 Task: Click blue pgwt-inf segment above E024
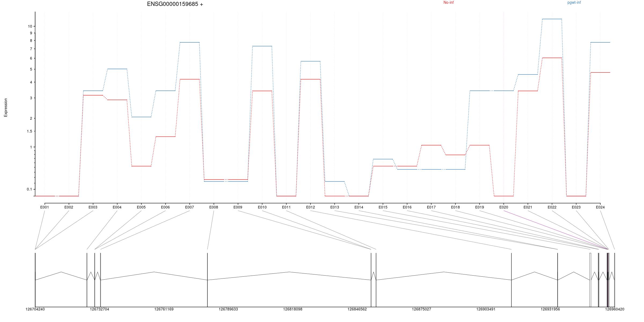point(600,42)
